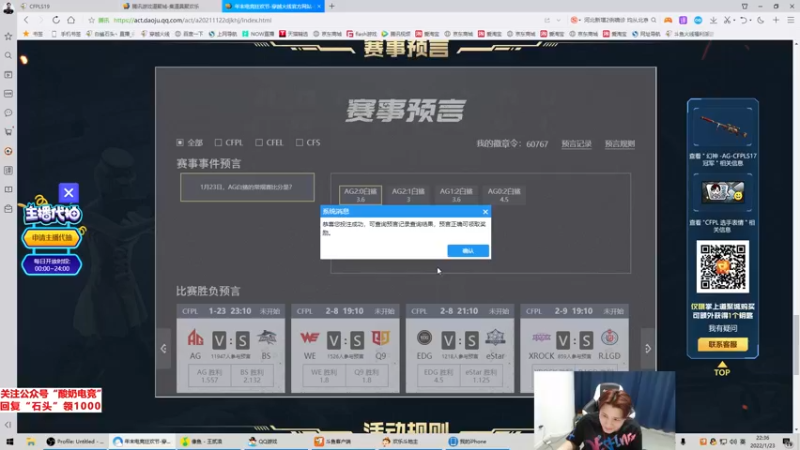Select the 全部 filter radio option

[180, 142]
